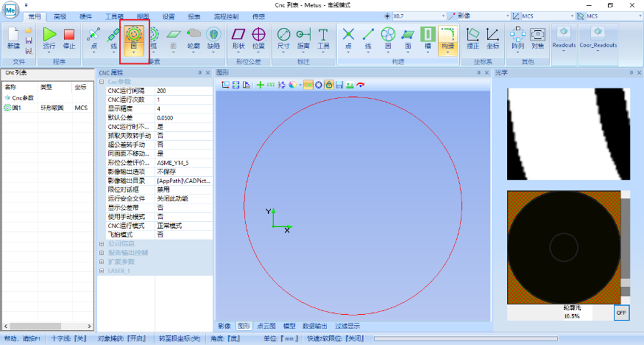
Task: Switch to the 高级 ribbon tab
Action: click(59, 17)
